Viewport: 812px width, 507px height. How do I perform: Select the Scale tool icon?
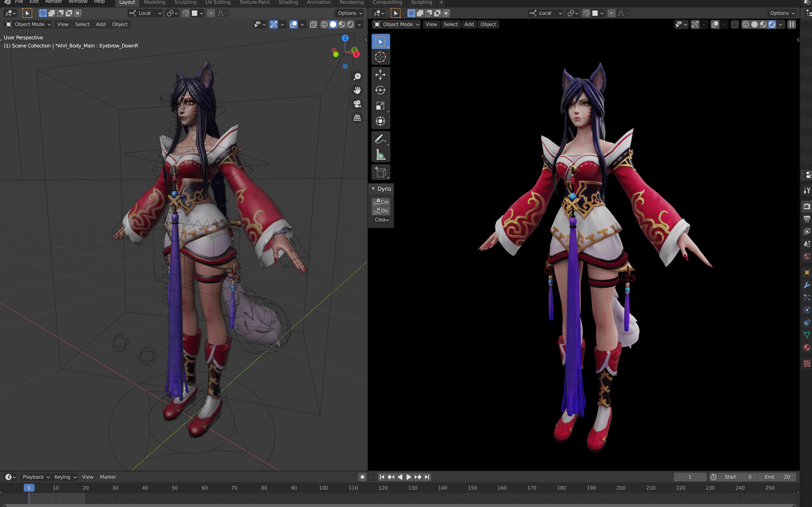(380, 105)
